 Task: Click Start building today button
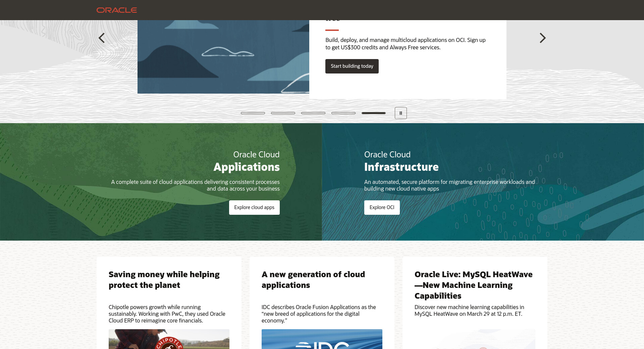point(352,66)
